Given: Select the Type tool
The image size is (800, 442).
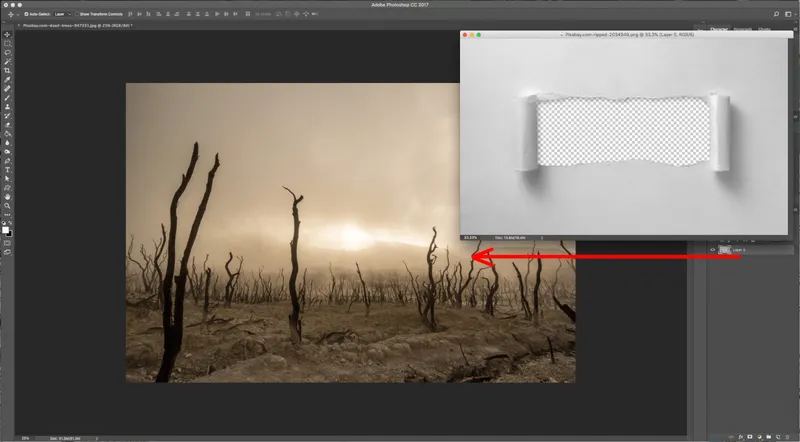Looking at the screenshot, I should point(7,170).
